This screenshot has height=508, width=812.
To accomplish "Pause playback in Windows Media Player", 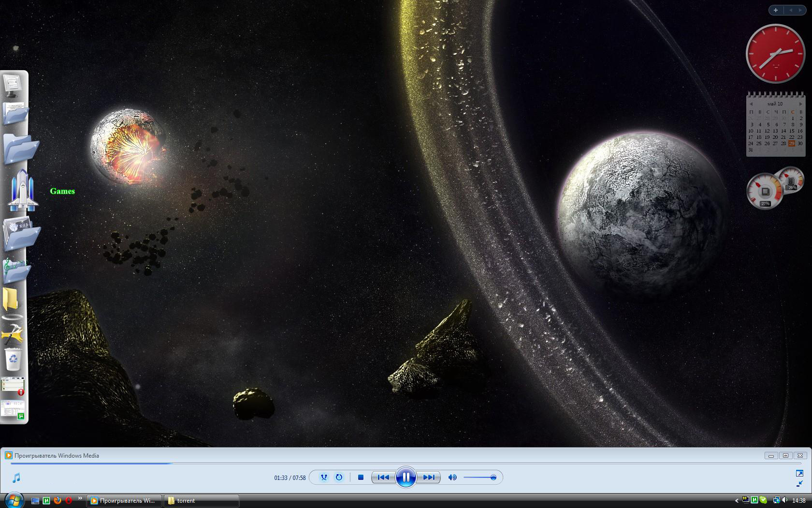I will click(x=406, y=478).
